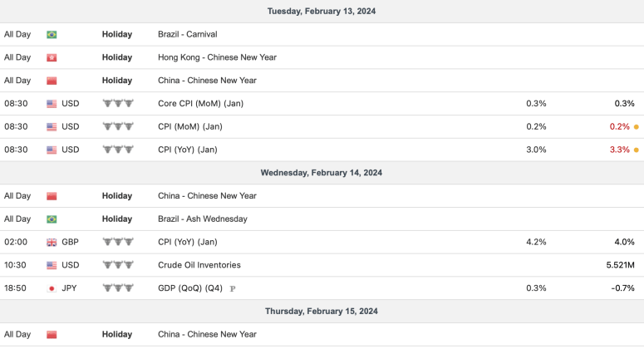Click the Japan flag next to JPY
644x349 pixels.
pyautogui.click(x=52, y=288)
